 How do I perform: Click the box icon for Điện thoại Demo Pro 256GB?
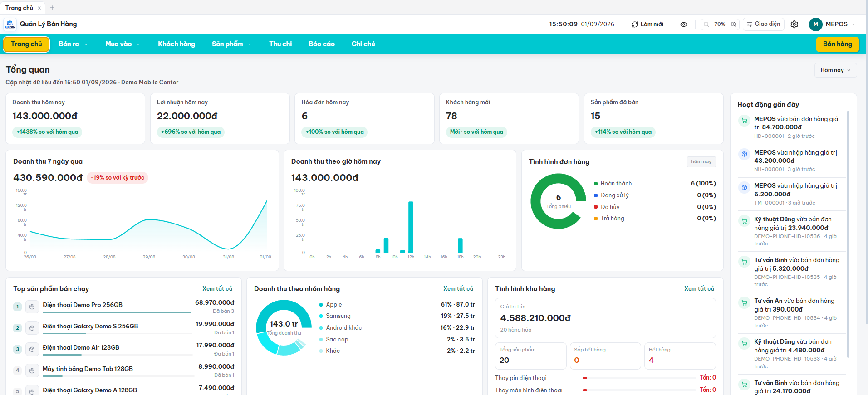(x=32, y=307)
